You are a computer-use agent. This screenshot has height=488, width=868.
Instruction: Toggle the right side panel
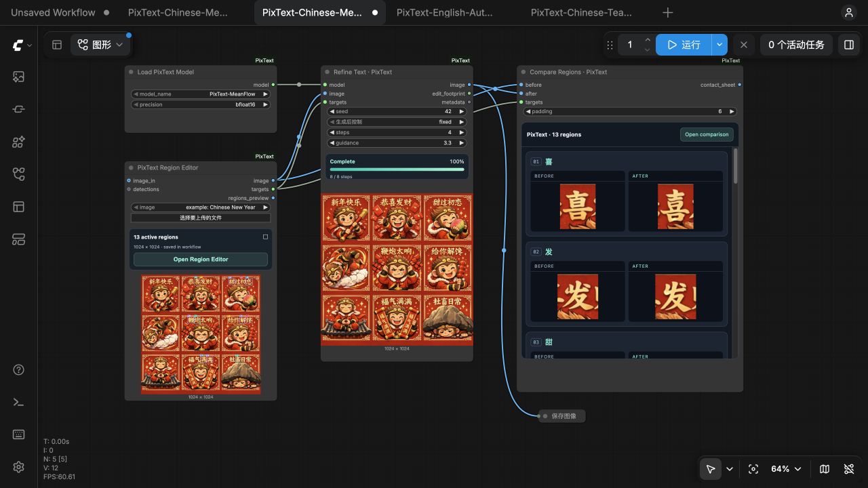click(x=848, y=45)
